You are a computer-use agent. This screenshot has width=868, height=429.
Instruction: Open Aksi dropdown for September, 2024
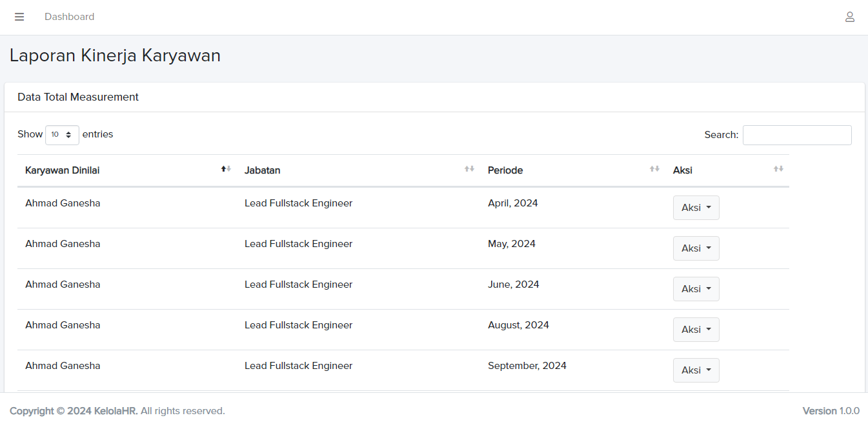[x=696, y=370]
